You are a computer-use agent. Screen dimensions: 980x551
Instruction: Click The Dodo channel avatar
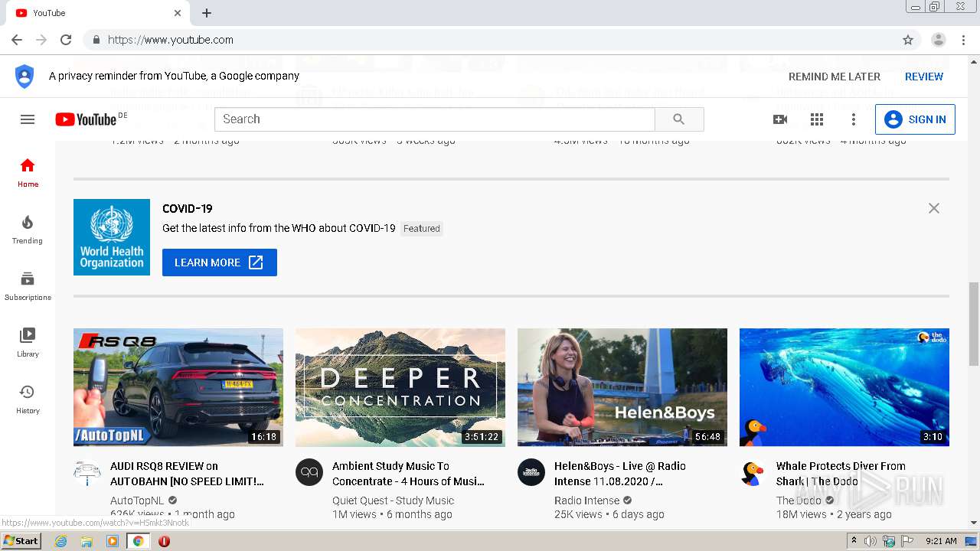pyautogui.click(x=753, y=473)
